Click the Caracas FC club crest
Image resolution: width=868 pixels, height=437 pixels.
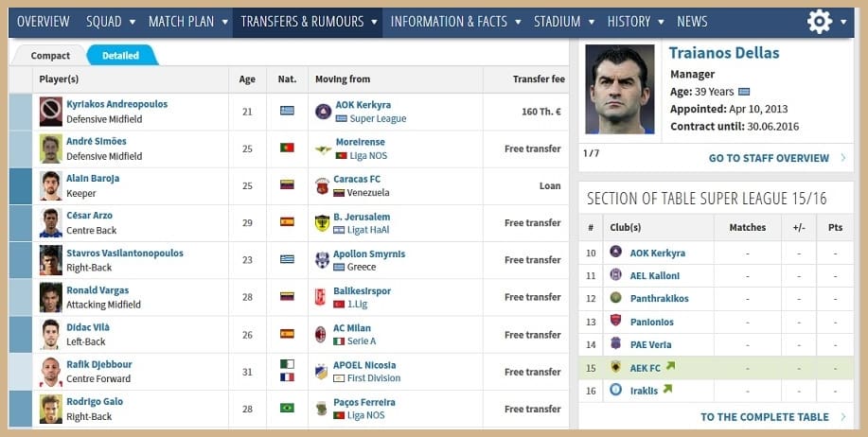tap(322, 185)
